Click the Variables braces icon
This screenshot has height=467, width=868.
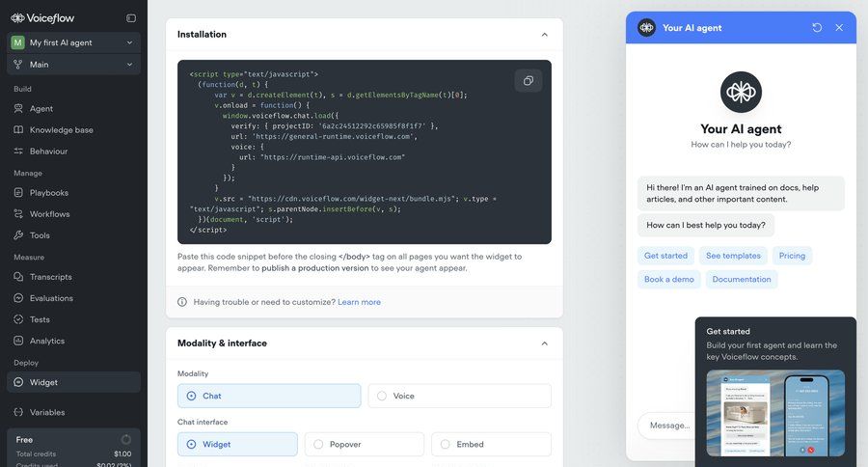[x=18, y=412]
